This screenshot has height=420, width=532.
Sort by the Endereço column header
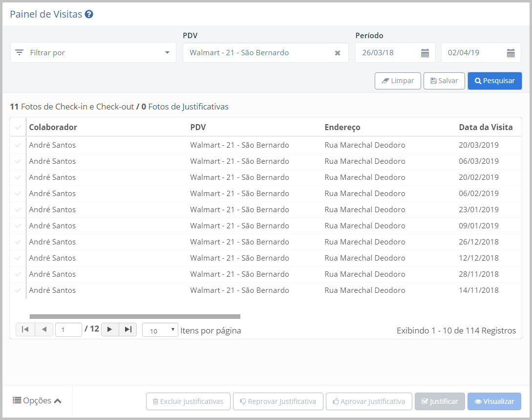(342, 127)
